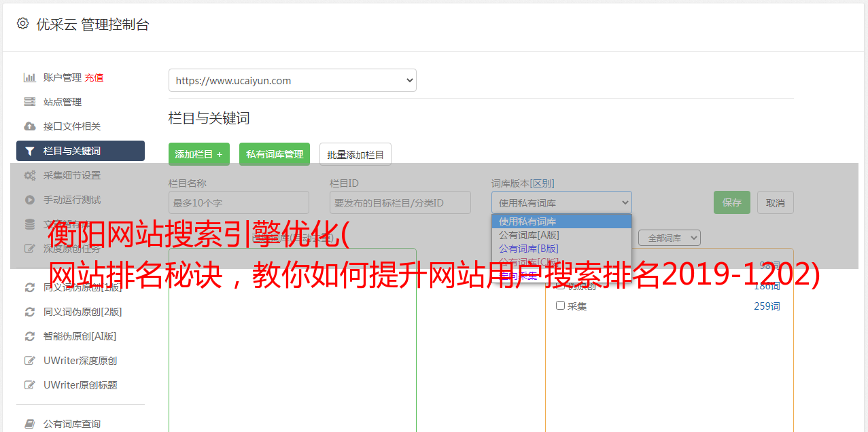Open 账户管理 via its bar chart icon

click(30, 77)
